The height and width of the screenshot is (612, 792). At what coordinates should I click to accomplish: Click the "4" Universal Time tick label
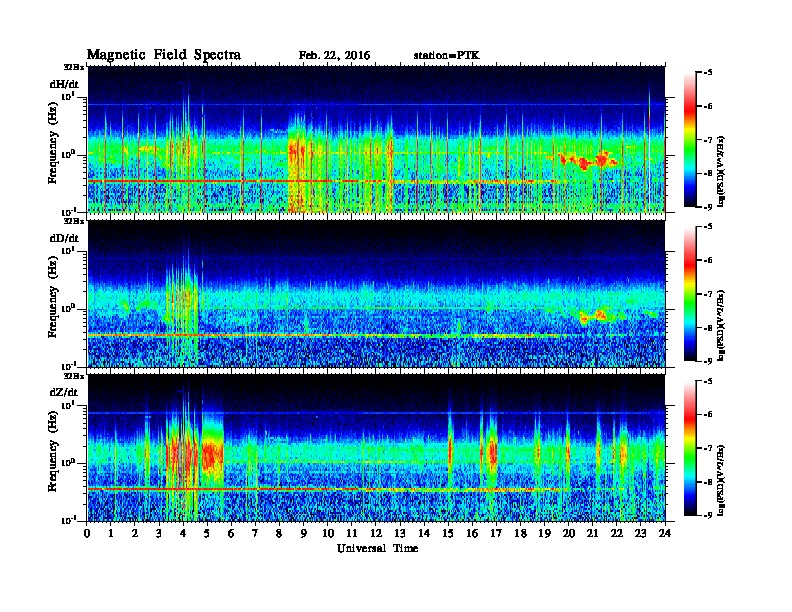pyautogui.click(x=183, y=533)
